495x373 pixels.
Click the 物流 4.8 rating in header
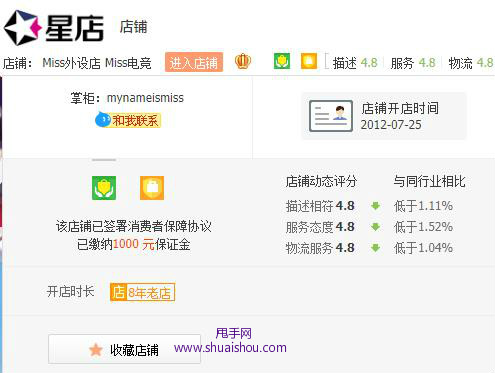click(471, 63)
